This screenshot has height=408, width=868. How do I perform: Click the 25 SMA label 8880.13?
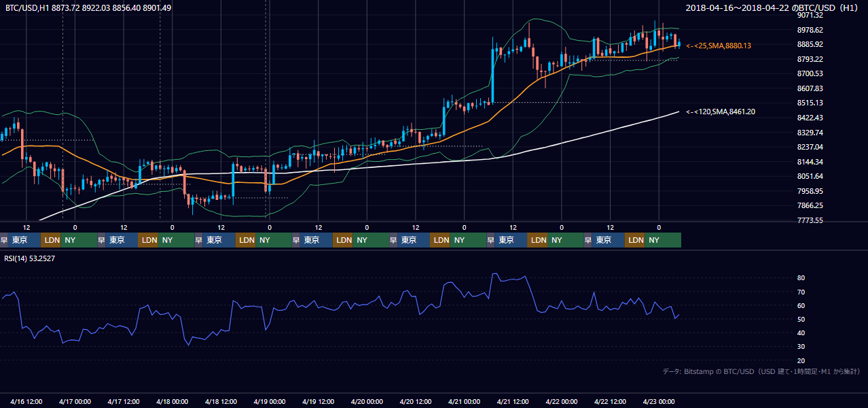tap(719, 46)
